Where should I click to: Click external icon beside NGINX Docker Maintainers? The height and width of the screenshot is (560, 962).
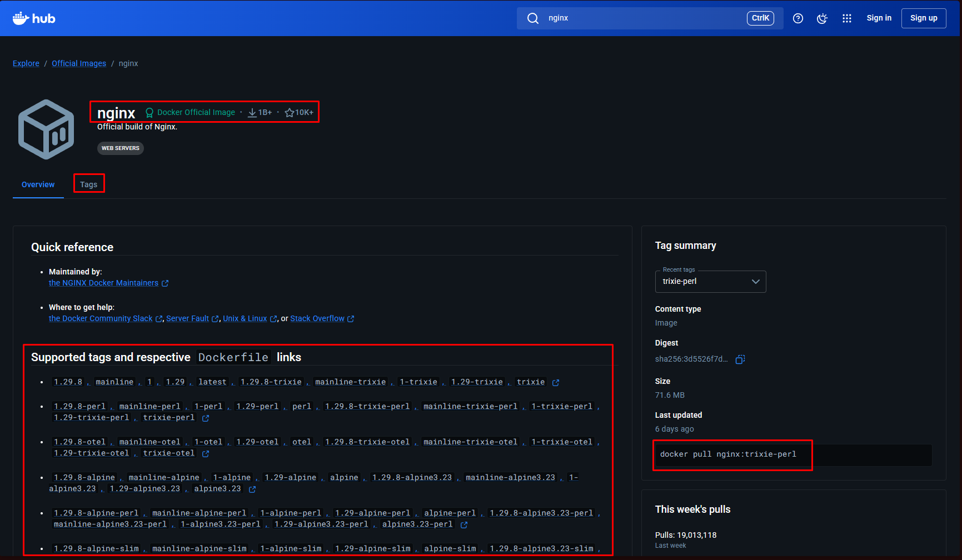coord(165,283)
